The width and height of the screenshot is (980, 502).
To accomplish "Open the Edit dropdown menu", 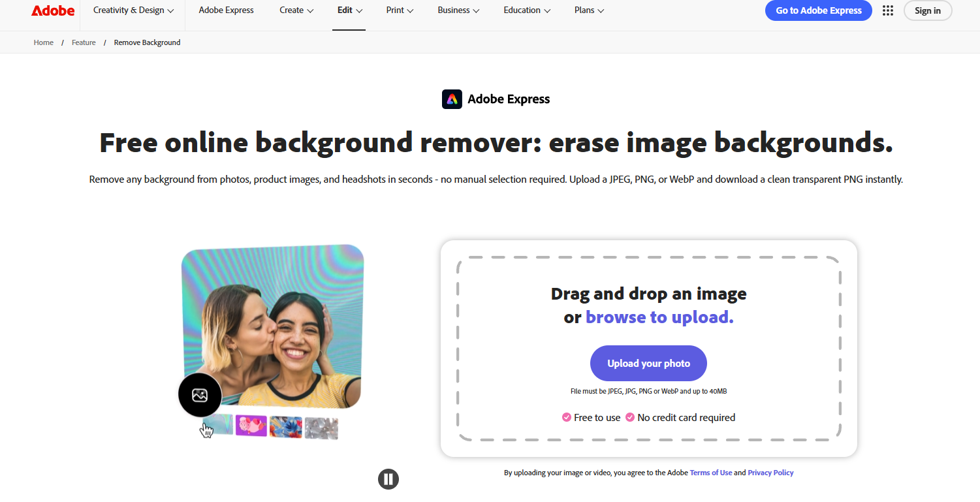I will coord(350,10).
